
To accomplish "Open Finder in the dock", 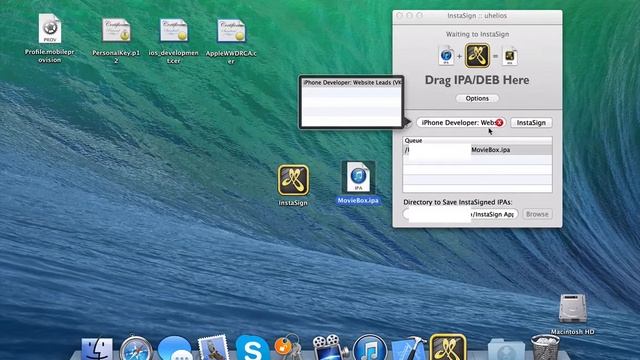I will 97,349.
